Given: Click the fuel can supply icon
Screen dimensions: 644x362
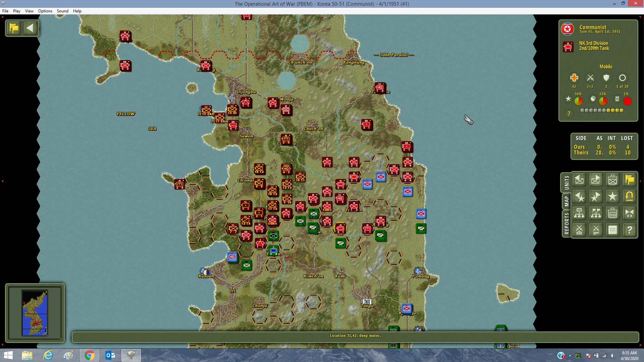Looking at the screenshot, I should click(617, 99).
